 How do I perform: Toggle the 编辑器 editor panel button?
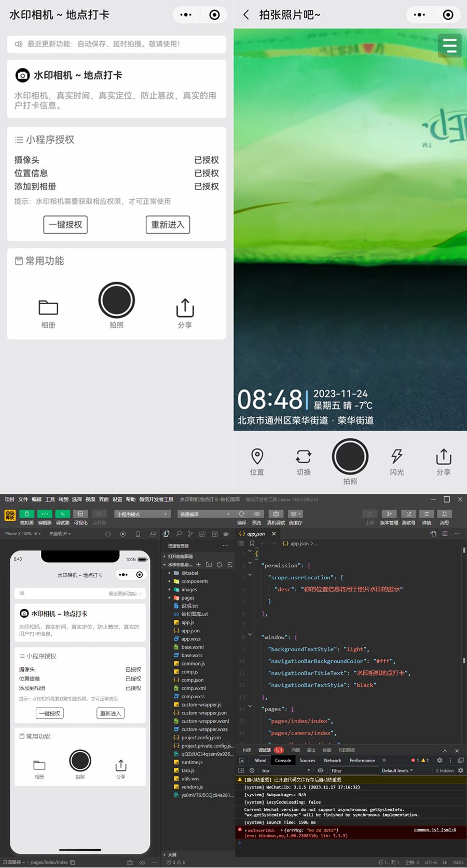[x=45, y=514]
